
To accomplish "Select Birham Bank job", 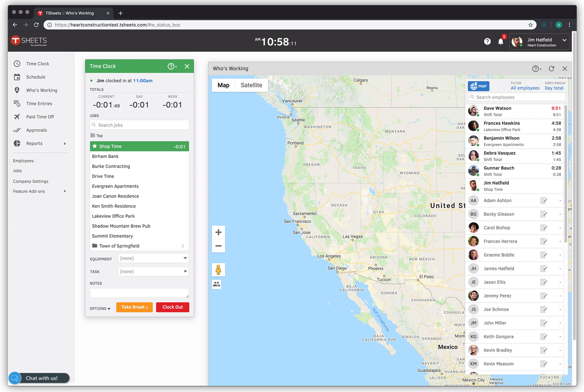I will point(139,156).
